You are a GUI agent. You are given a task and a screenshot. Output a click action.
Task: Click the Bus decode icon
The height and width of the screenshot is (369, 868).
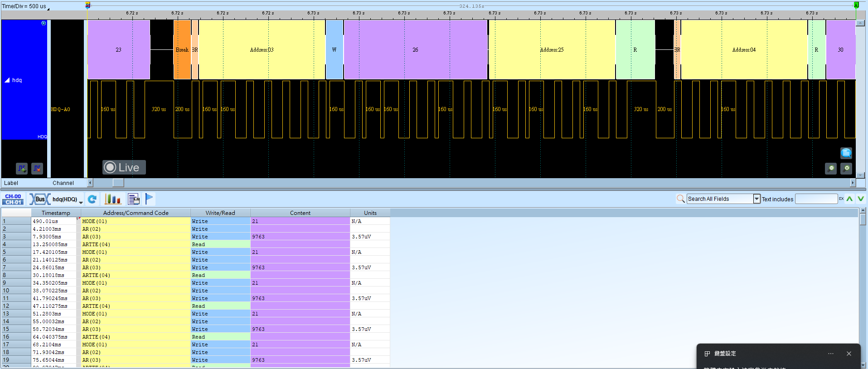pos(40,199)
